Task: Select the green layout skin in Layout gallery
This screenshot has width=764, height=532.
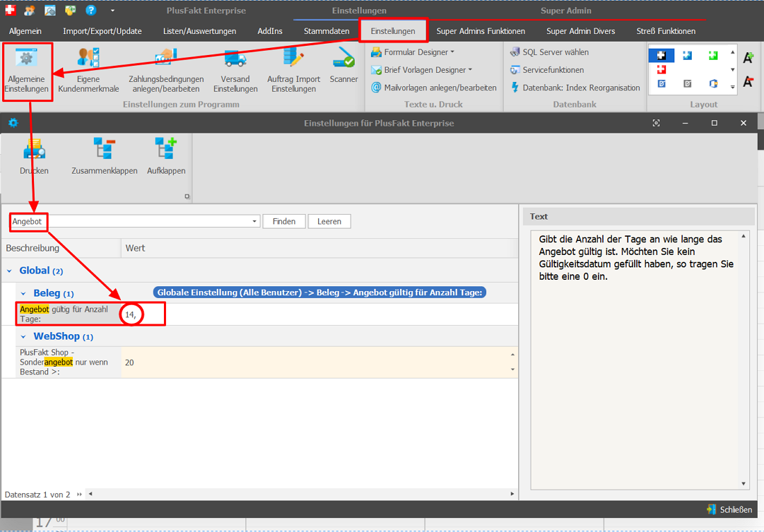Action: (x=713, y=55)
